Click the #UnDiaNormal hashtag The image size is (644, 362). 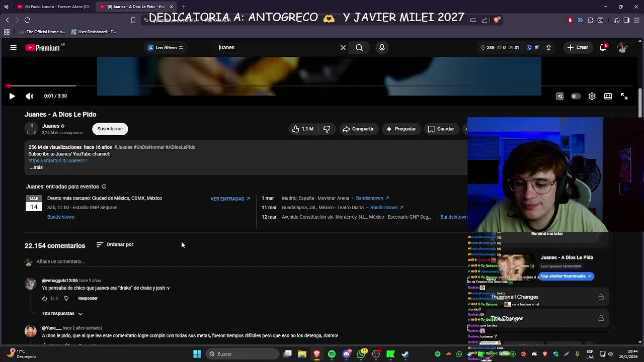pos(149,147)
